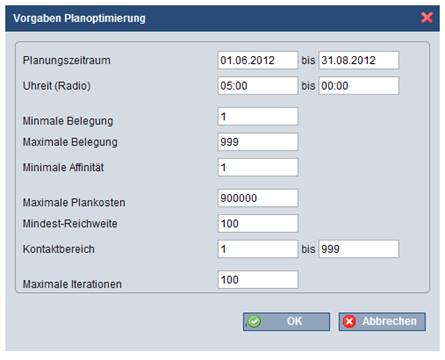Focus the Maximale Iterationen field

(x=258, y=280)
